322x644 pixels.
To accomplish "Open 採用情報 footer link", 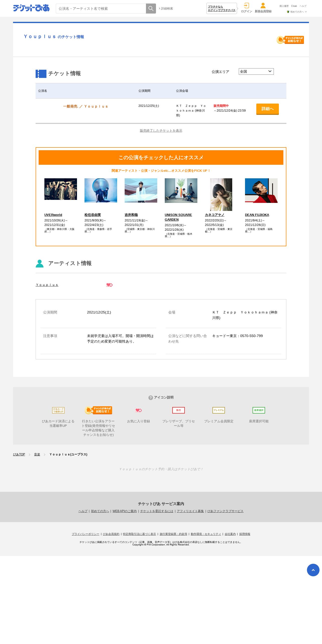I will coord(245,534).
